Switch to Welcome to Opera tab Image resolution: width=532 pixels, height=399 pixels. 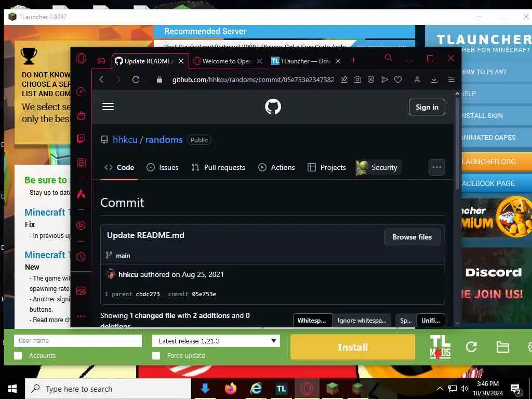pos(228,61)
